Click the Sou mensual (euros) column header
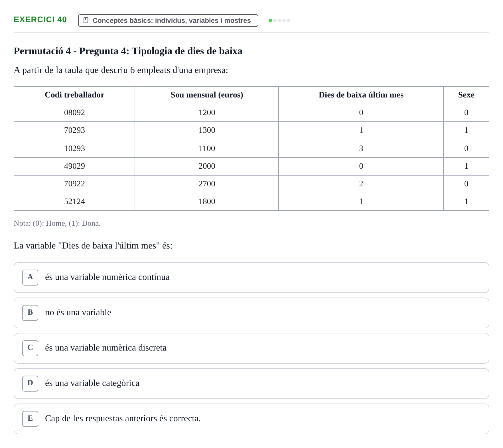The height and width of the screenshot is (448, 503). [x=207, y=95]
